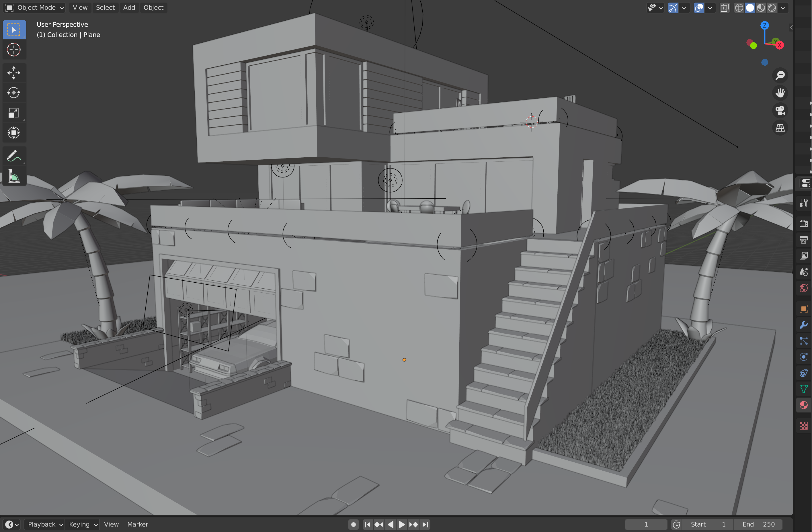Expand the overlays options dropdown arrow
The image size is (812, 532).
click(x=710, y=7)
